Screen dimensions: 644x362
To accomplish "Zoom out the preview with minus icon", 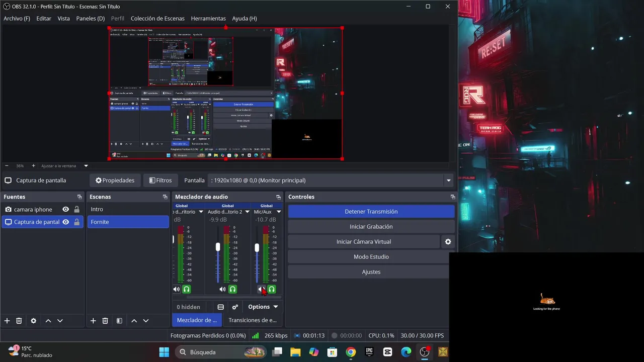I will coord(7,166).
